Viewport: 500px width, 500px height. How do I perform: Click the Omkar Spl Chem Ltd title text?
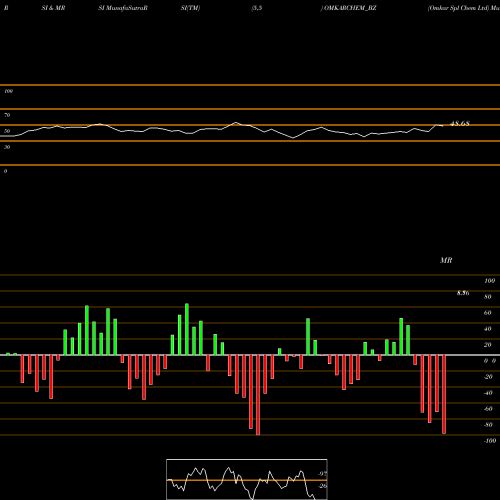tap(459, 8)
